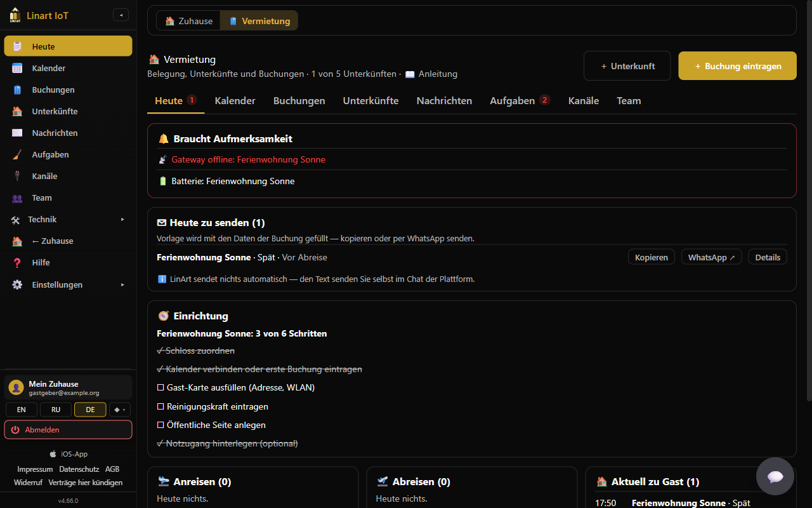Click the sidebar '← Zuhause' entry
Screen dimensions: 812x508
pyautogui.click(x=68, y=241)
